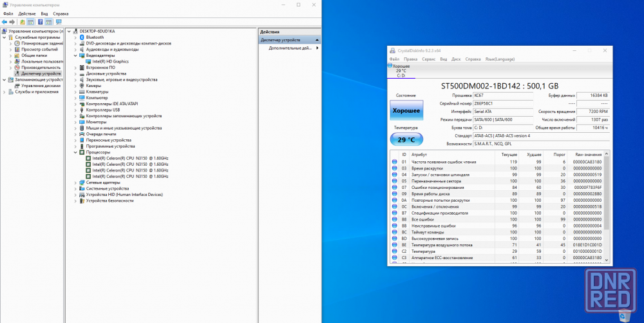The image size is (644, 323).
Task: Expand the Службы и приложения node
Action: tap(3, 92)
